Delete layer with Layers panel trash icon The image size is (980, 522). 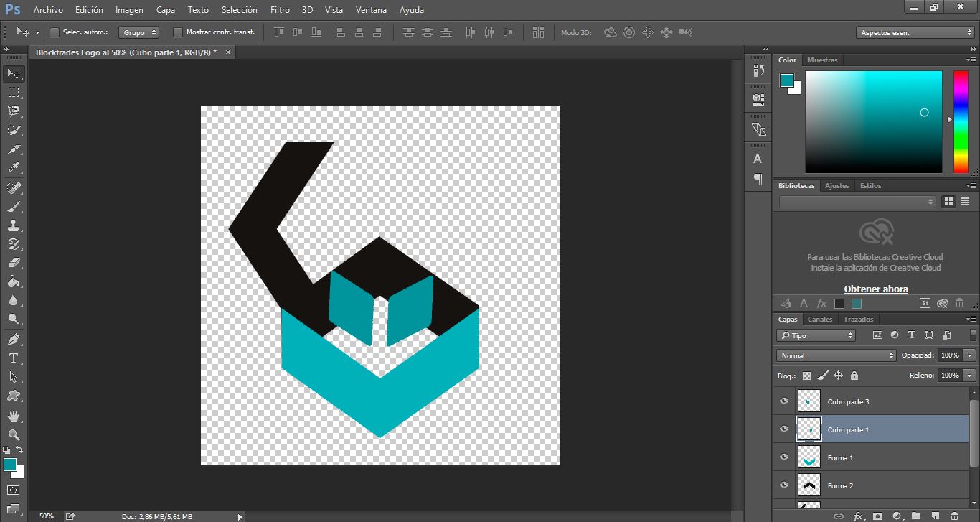(x=954, y=516)
